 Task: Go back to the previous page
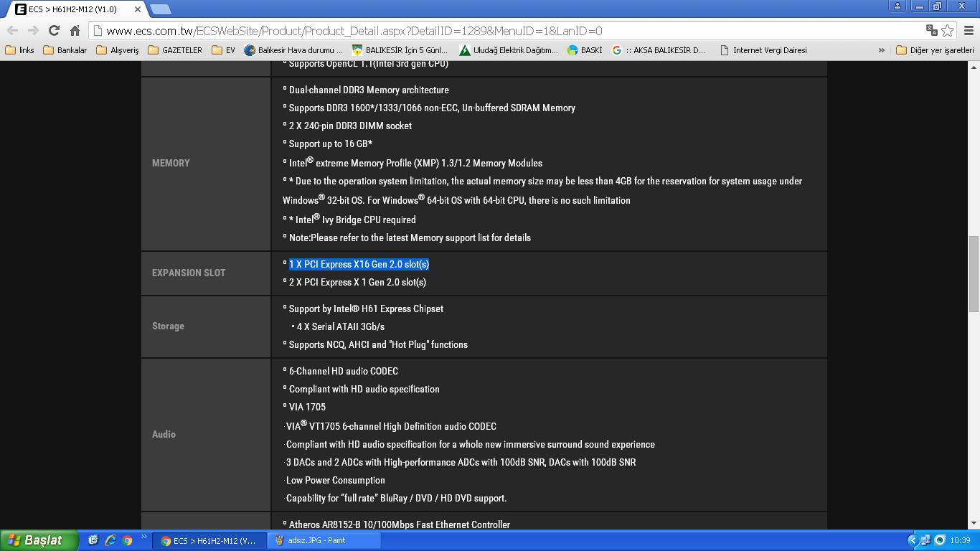(12, 31)
